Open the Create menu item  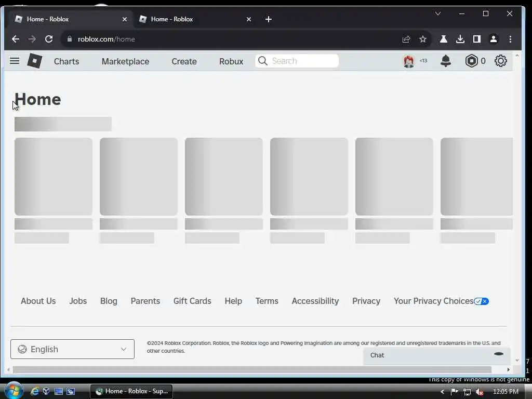(x=184, y=61)
